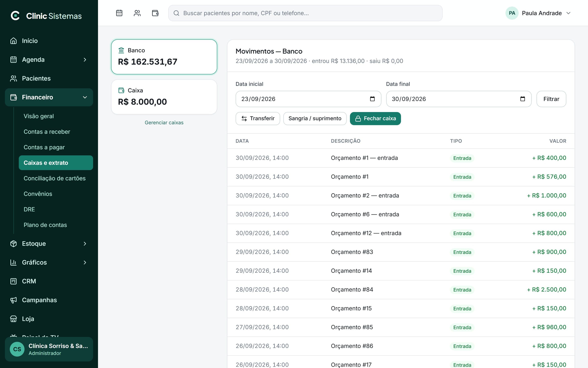Open CRM in sidebar
This screenshot has height=368, width=588.
pyautogui.click(x=49, y=281)
